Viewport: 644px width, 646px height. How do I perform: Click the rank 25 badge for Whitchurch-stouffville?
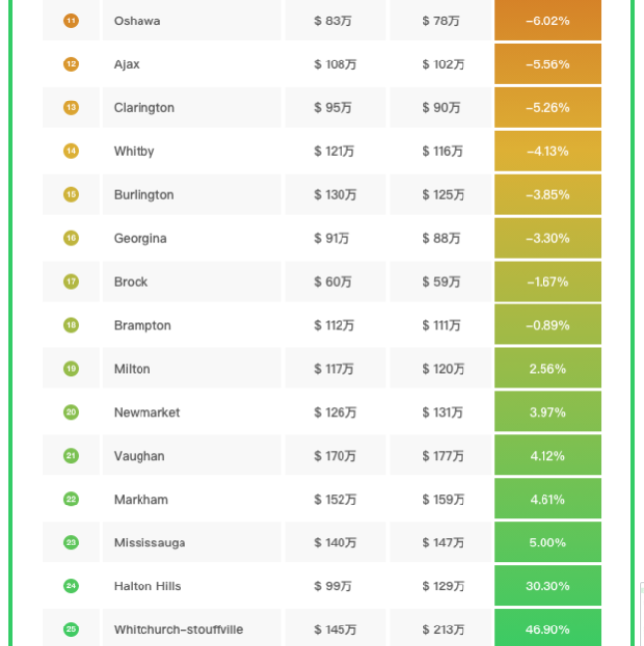click(71, 629)
